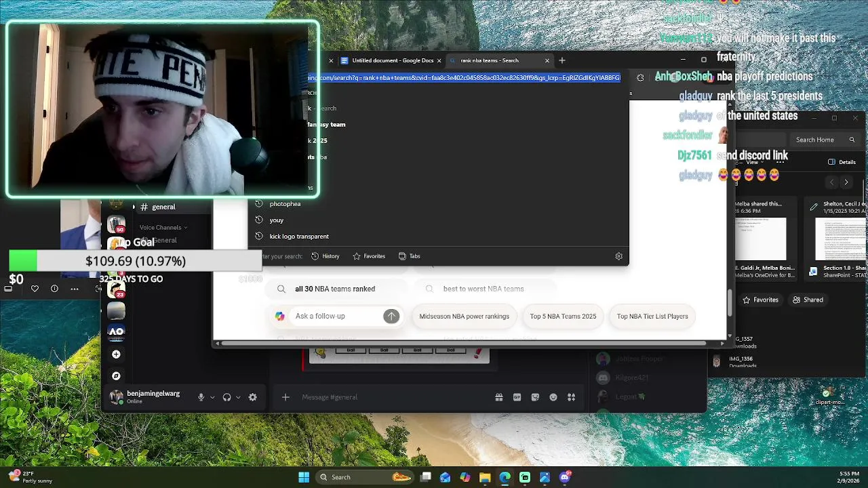Image resolution: width=868 pixels, height=488 pixels.
Task: Open browser extensions puzzle icon
Action: pos(640,77)
